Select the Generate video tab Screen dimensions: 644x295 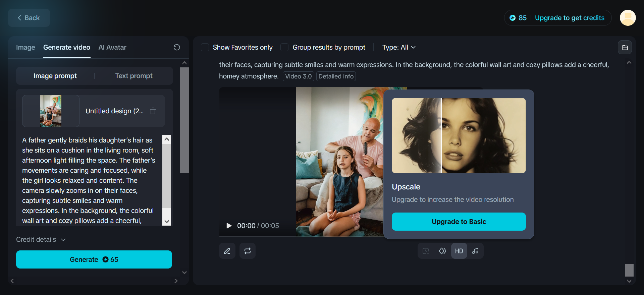point(67,47)
